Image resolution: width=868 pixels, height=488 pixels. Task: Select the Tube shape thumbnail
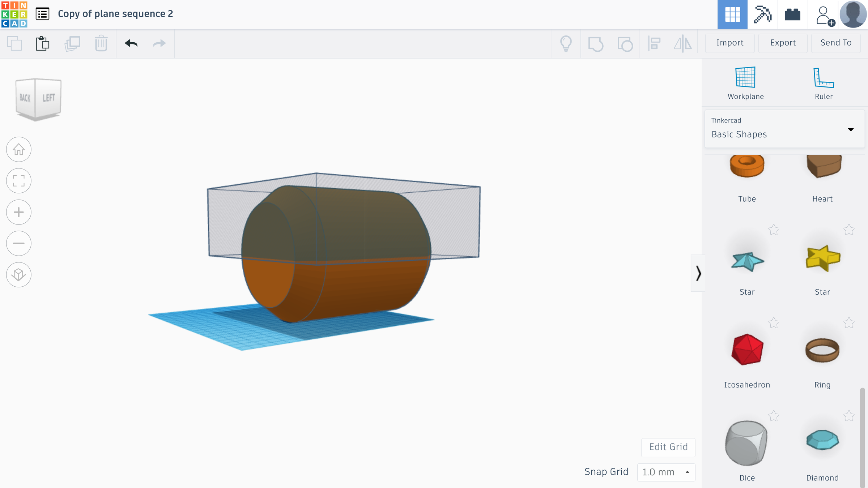[747, 166]
